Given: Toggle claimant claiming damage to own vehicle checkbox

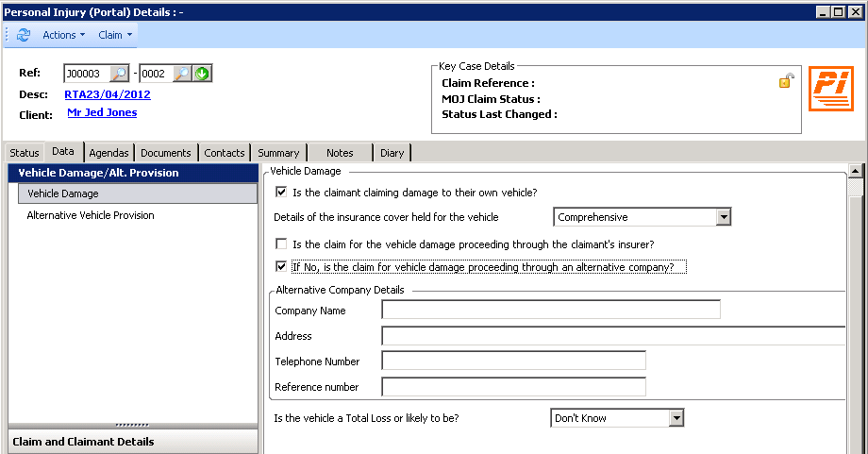Looking at the screenshot, I should (x=281, y=193).
